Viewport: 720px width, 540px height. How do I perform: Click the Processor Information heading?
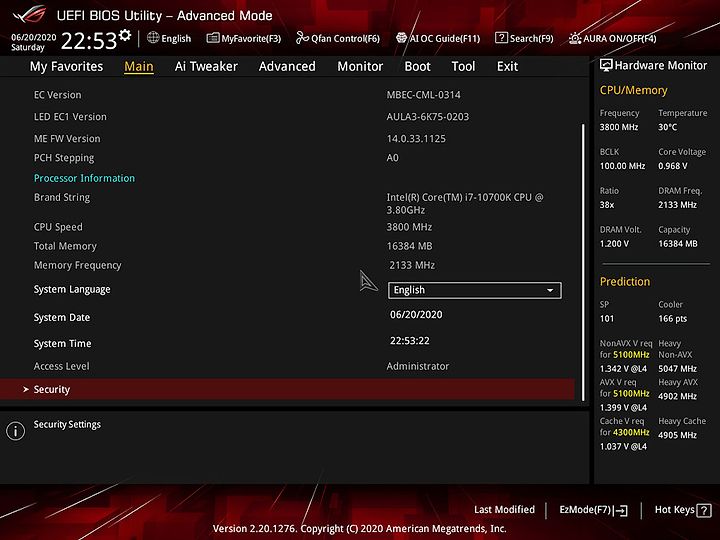tap(84, 178)
